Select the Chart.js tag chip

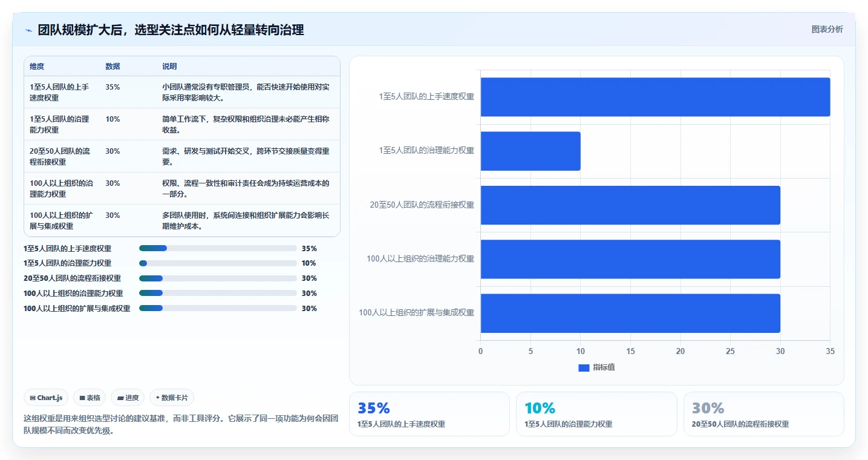(x=47, y=398)
